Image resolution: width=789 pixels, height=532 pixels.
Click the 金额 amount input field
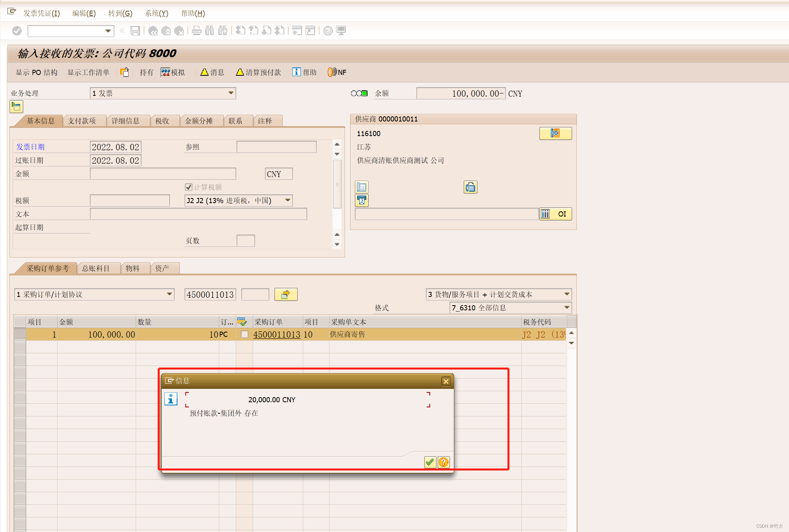163,174
